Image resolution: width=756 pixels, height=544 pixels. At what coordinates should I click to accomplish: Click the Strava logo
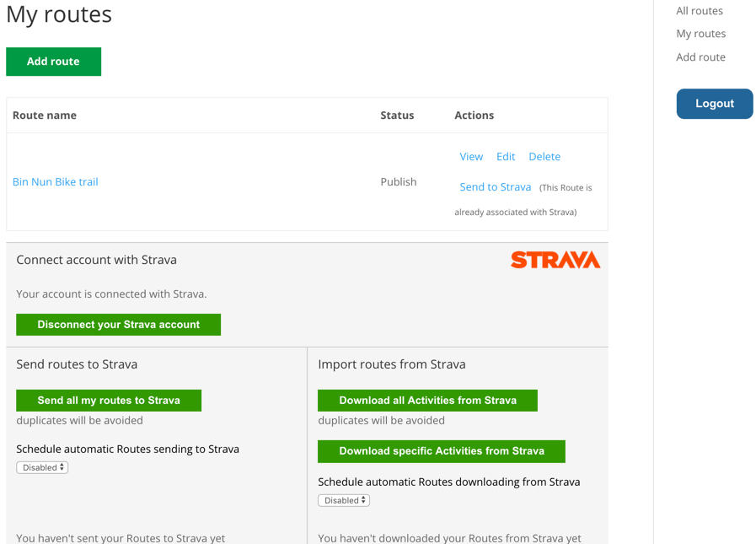pos(555,260)
